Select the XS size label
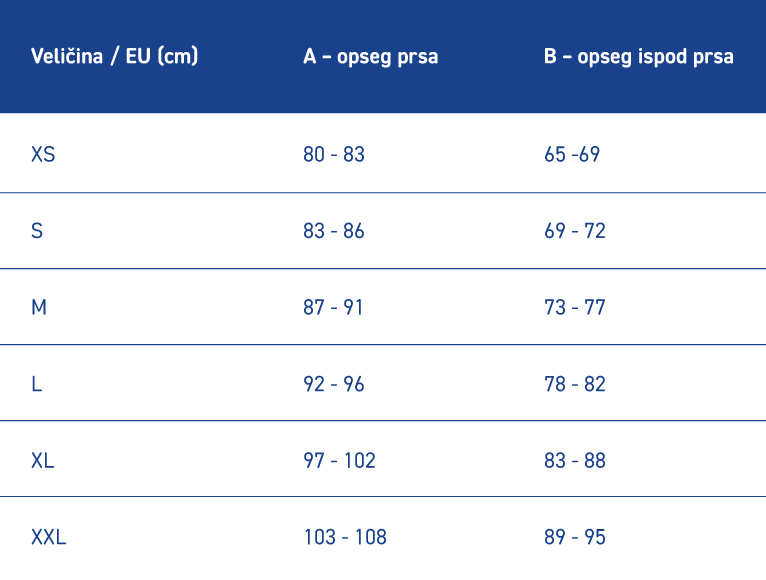The width and height of the screenshot is (766, 580). point(43,154)
